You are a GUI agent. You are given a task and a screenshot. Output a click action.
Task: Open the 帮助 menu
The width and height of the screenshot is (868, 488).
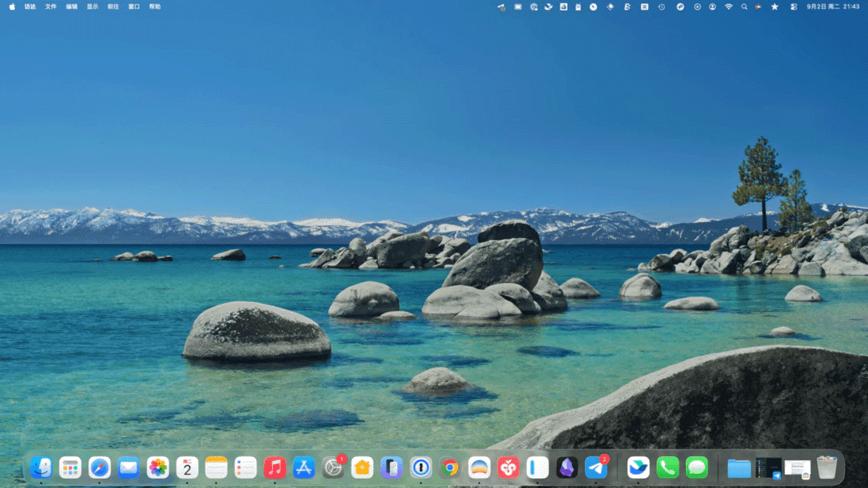155,6
